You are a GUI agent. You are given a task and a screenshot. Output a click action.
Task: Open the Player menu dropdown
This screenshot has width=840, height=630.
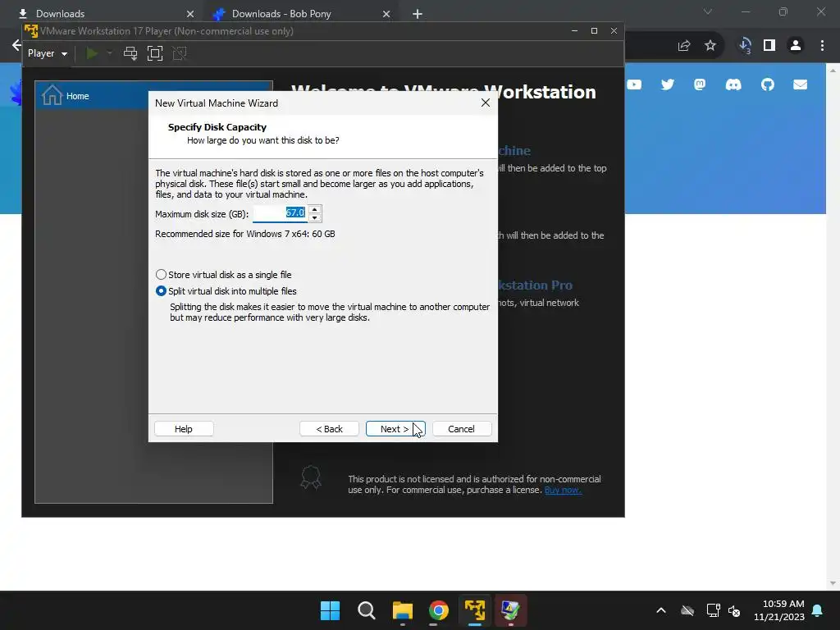click(48, 53)
